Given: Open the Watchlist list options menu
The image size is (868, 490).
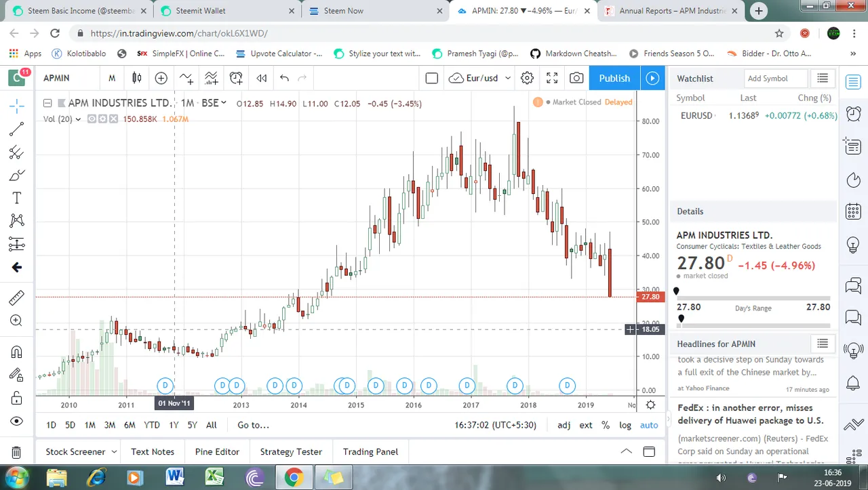Looking at the screenshot, I should (x=822, y=79).
